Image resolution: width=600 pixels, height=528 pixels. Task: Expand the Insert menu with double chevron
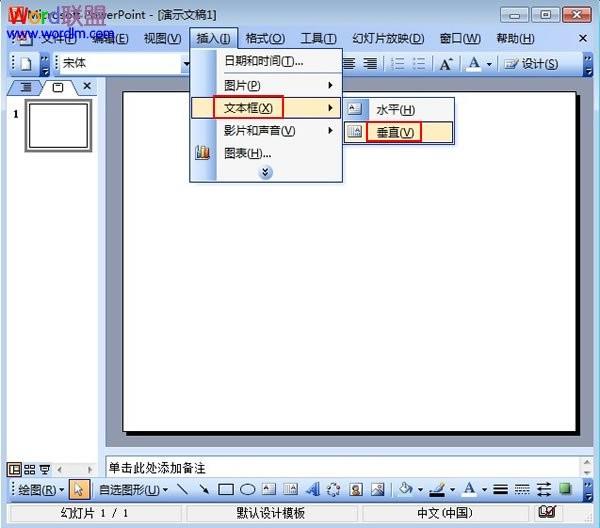[265, 172]
